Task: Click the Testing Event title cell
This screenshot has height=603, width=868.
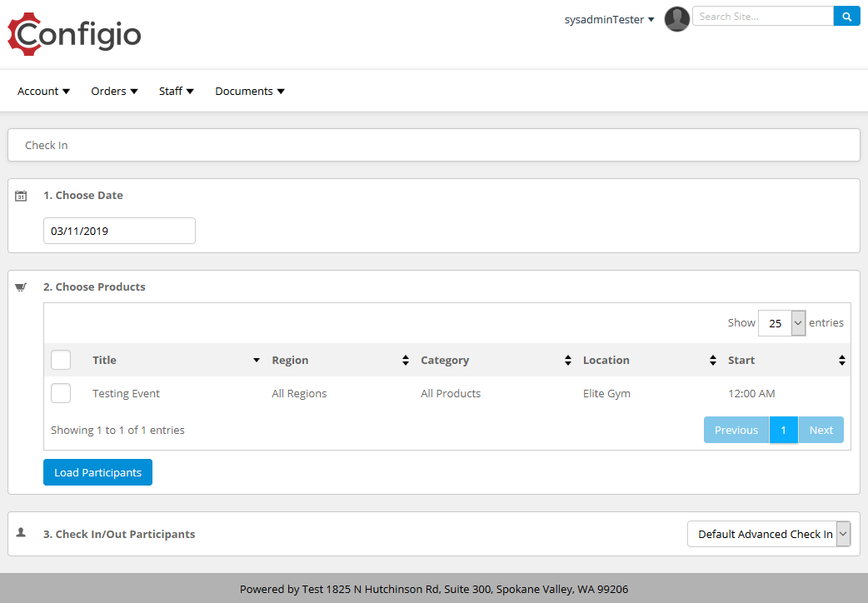Action: coord(127,393)
